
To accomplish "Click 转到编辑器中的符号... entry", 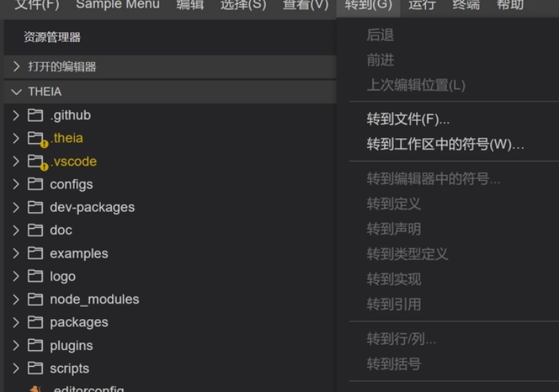I will (433, 179).
